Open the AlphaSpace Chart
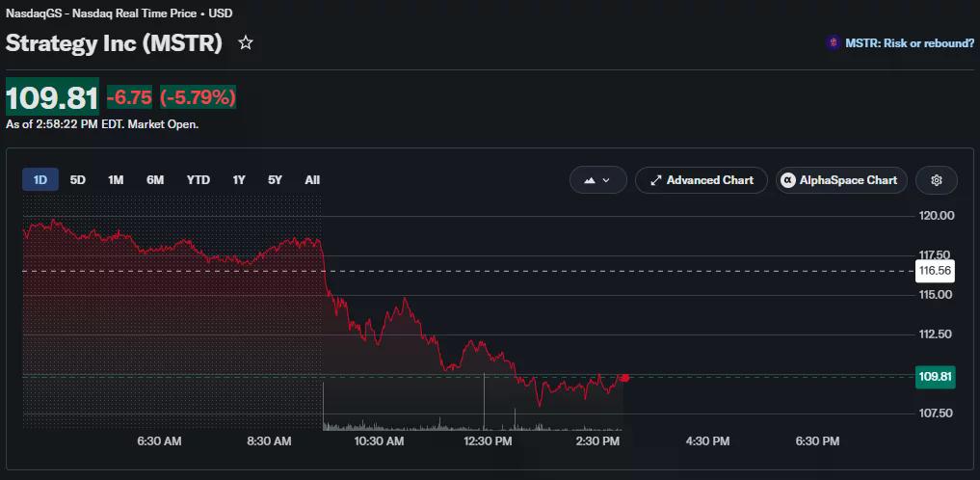 [841, 180]
